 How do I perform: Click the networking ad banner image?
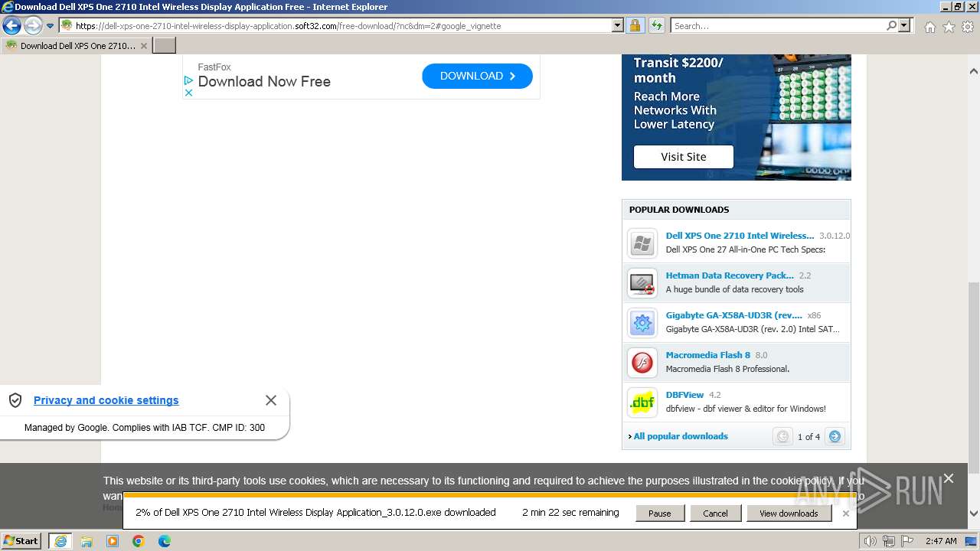point(737,117)
